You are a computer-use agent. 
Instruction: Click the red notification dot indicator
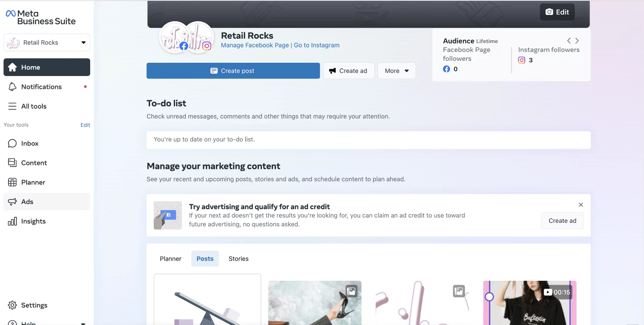(x=85, y=86)
